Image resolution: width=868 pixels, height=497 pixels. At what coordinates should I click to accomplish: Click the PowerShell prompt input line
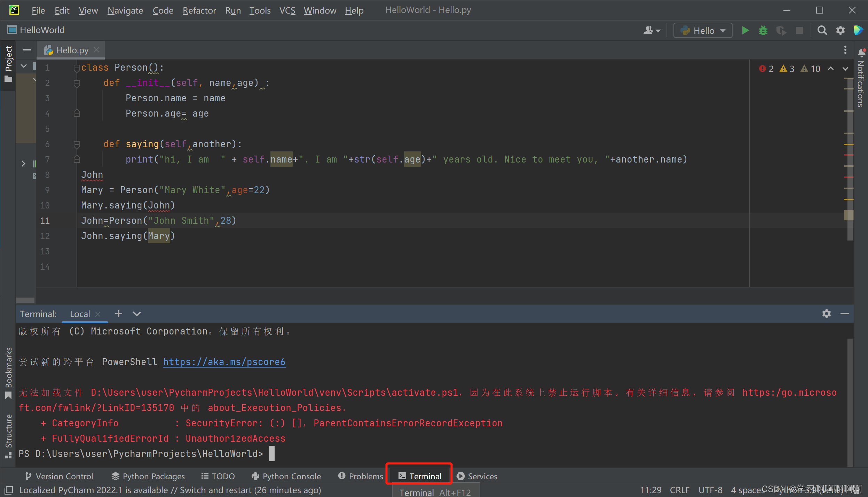tap(146, 454)
